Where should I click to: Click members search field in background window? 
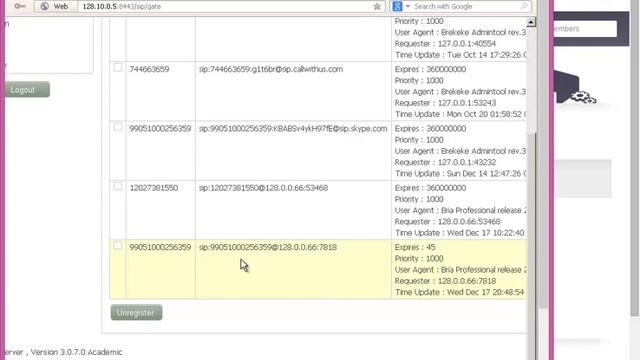[585, 29]
